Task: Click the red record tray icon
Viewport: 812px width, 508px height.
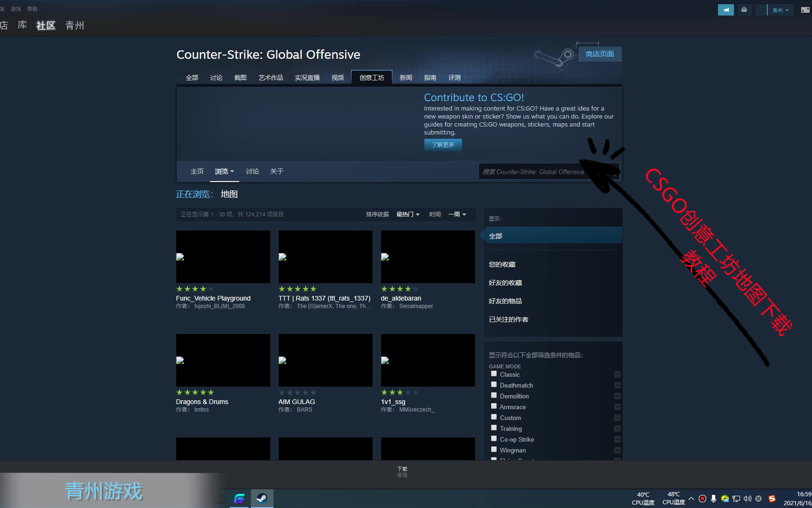Action: tap(703, 499)
